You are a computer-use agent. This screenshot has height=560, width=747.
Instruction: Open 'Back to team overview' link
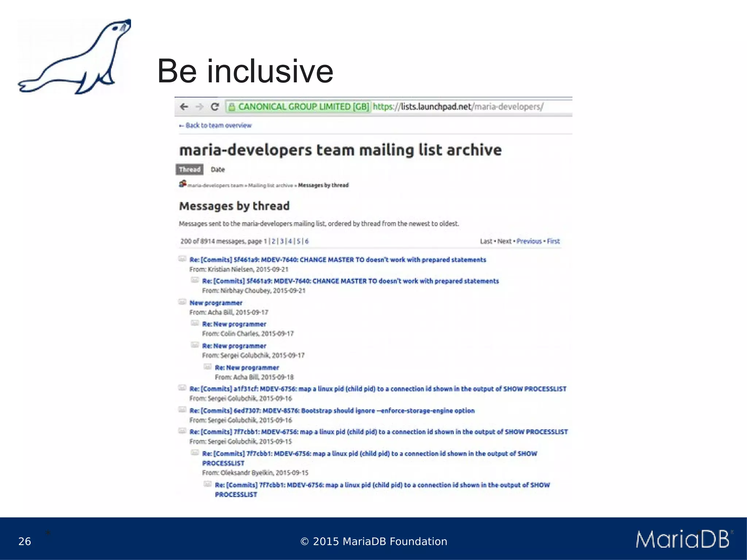point(218,125)
